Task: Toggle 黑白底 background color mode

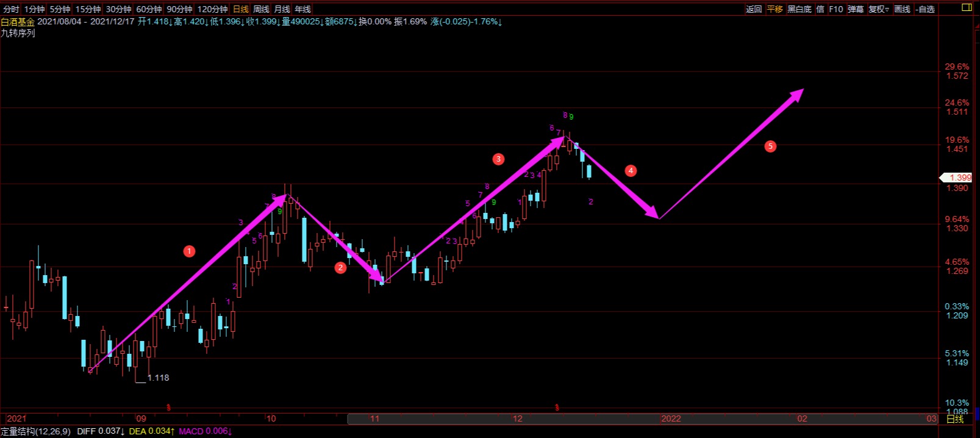Action: pos(799,9)
